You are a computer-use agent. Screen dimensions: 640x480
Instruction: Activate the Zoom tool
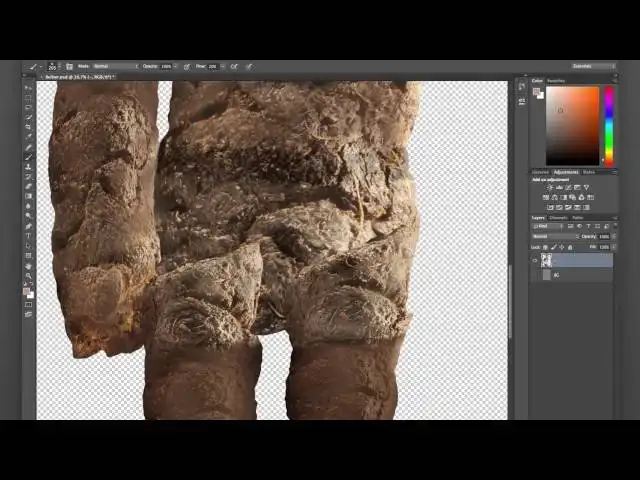[28, 275]
